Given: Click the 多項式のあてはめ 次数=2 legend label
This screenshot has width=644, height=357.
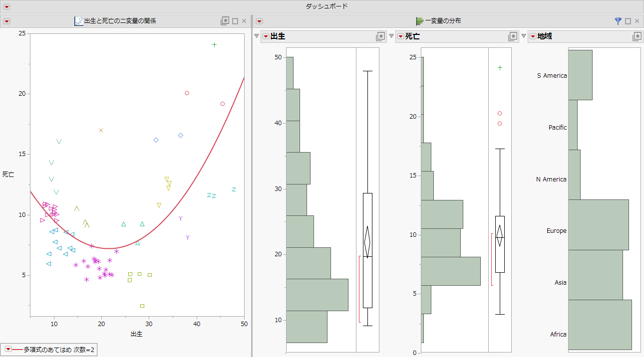Looking at the screenshot, I should point(59,350).
